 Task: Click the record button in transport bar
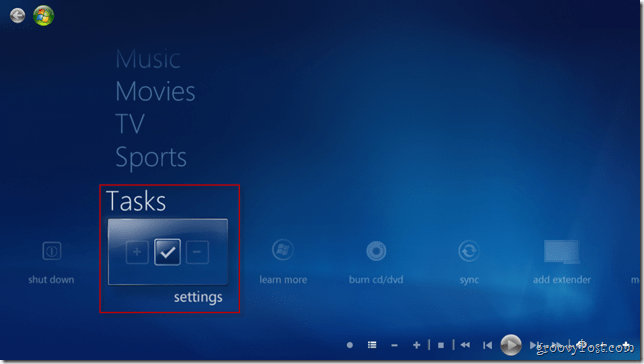350,345
